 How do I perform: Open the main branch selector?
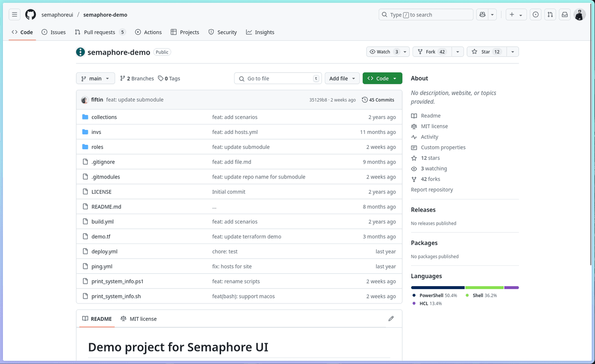95,78
